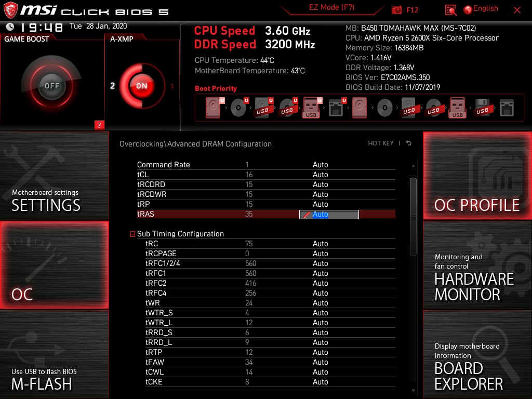Image resolution: width=532 pixels, height=399 pixels.
Task: Open the BIOS search magnifier icon
Action: tap(450, 10)
